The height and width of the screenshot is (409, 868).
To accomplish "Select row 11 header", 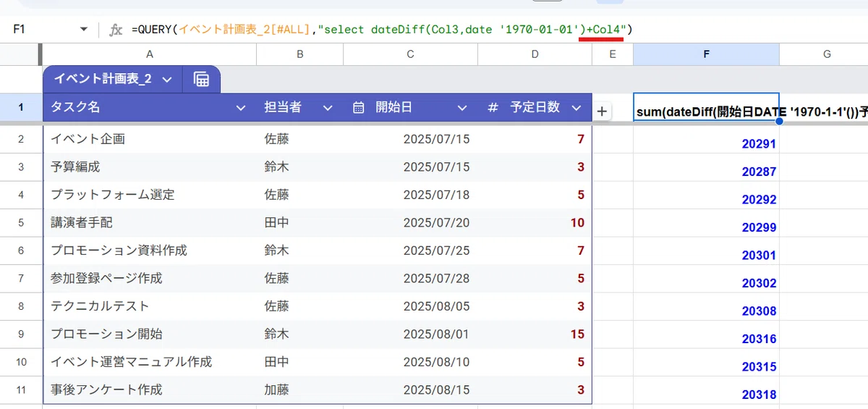I will point(21,389).
